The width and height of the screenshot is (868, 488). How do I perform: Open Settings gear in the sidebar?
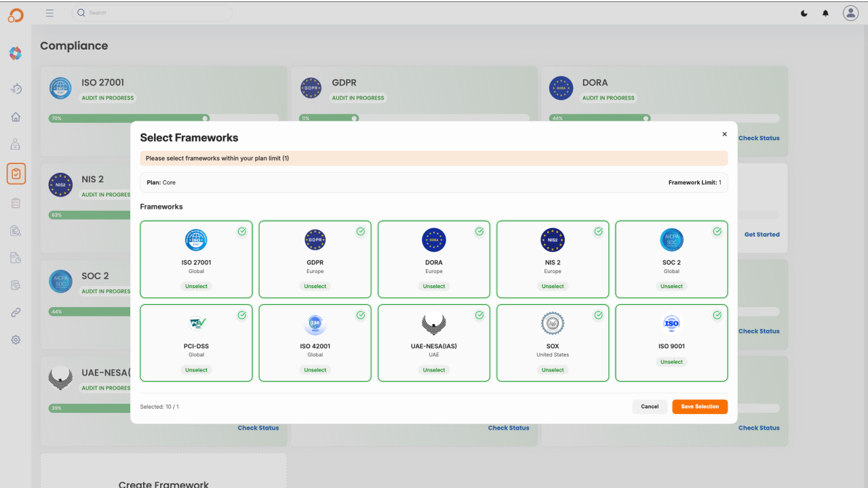click(x=16, y=340)
